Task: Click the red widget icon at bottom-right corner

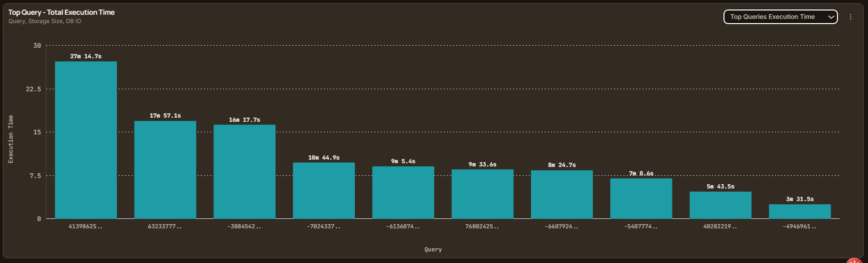Action: [x=855, y=260]
